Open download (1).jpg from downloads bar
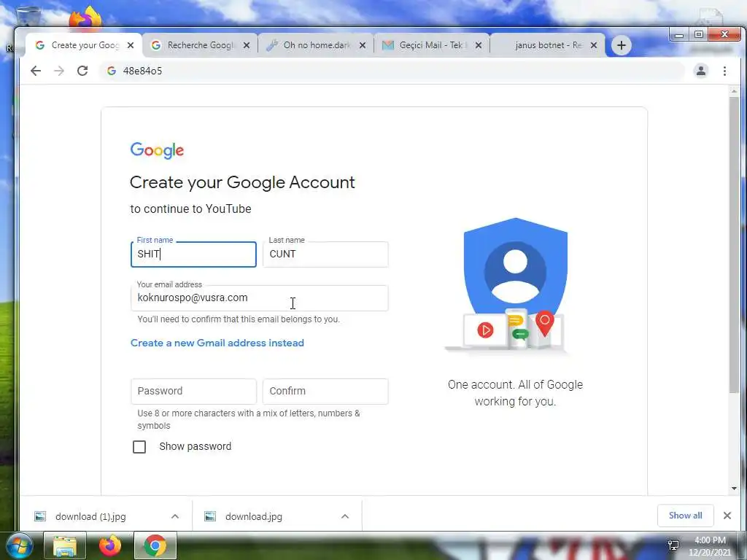This screenshot has width=747, height=560. click(x=90, y=517)
